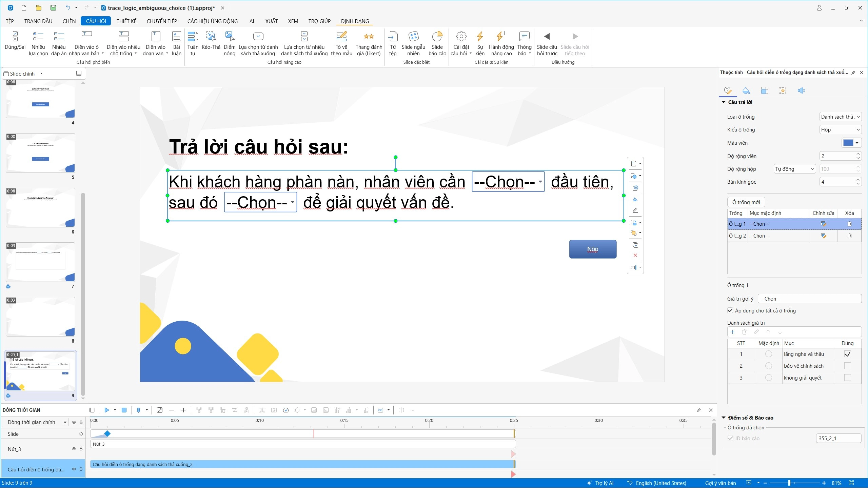This screenshot has height=488, width=868.
Task: Toggle Áp dụng cho tất cả ô trống
Action: [x=730, y=310]
